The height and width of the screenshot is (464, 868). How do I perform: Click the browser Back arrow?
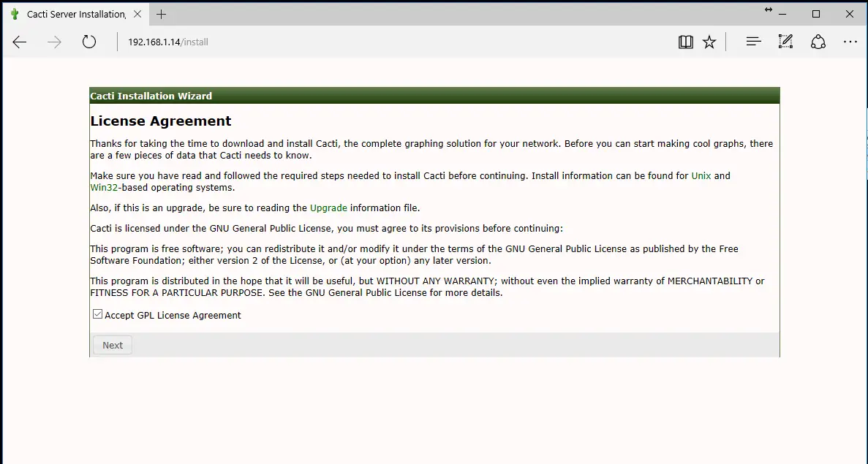[19, 42]
